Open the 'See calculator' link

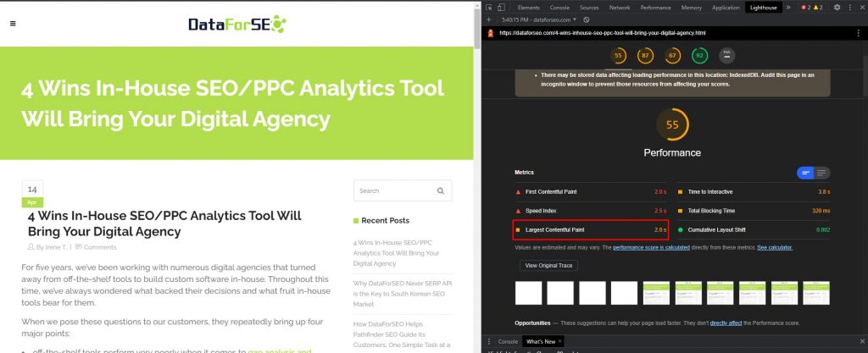[x=775, y=247]
